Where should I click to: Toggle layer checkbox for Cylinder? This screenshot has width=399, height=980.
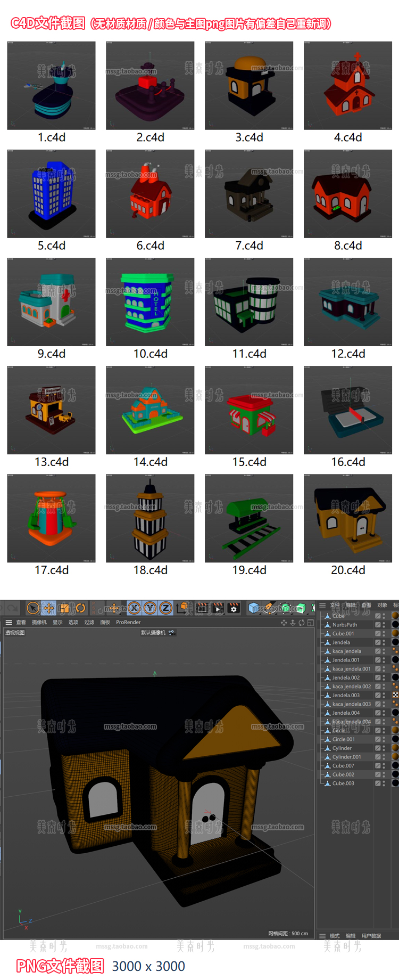(x=378, y=748)
